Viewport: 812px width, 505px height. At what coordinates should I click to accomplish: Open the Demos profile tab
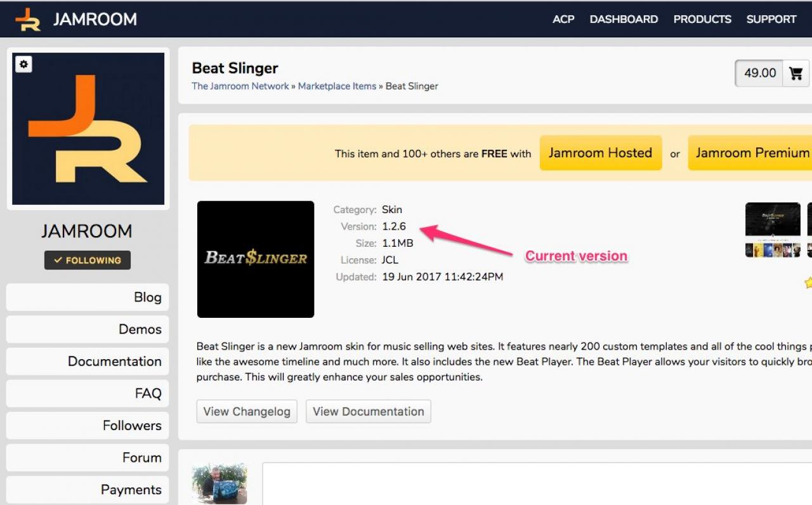[88, 329]
